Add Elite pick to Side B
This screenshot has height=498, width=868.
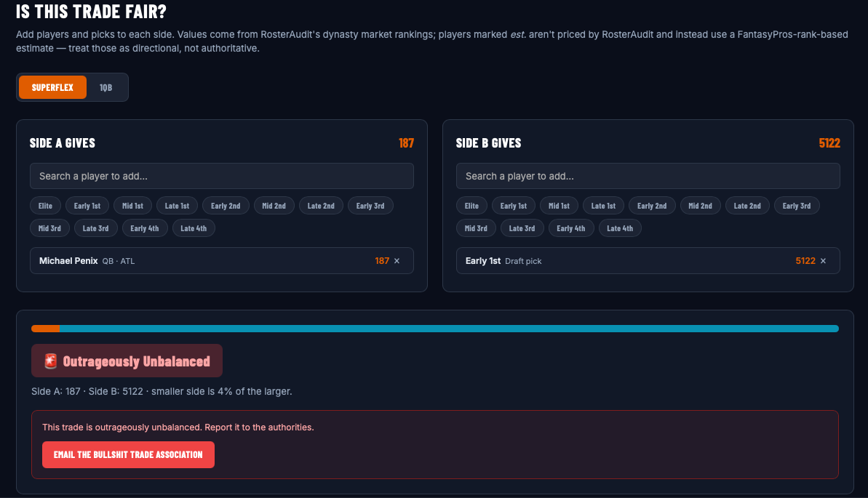471,206
